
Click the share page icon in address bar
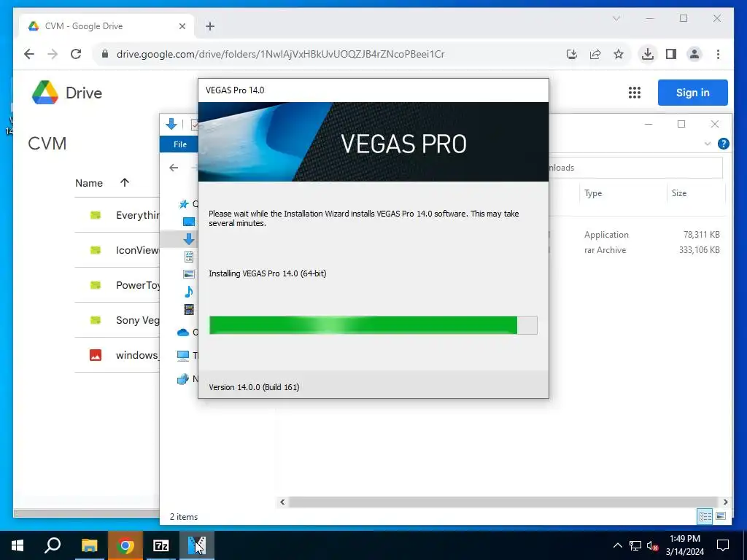pos(595,54)
